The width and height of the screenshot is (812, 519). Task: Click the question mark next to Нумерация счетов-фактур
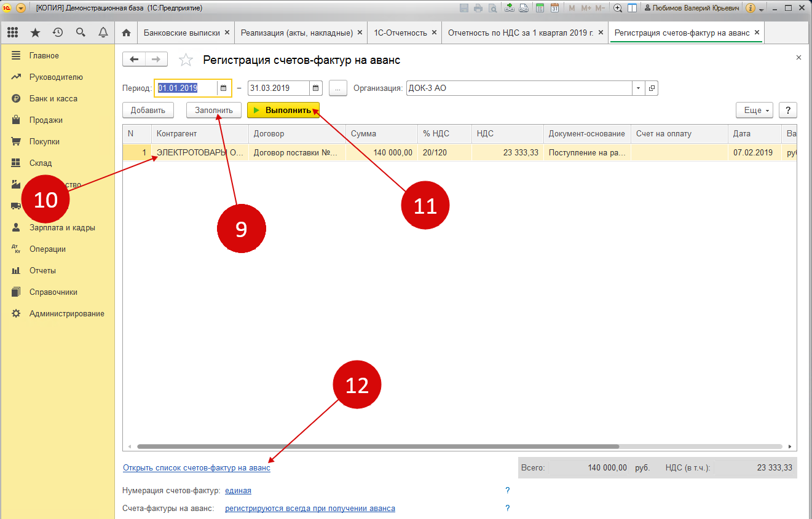point(508,491)
